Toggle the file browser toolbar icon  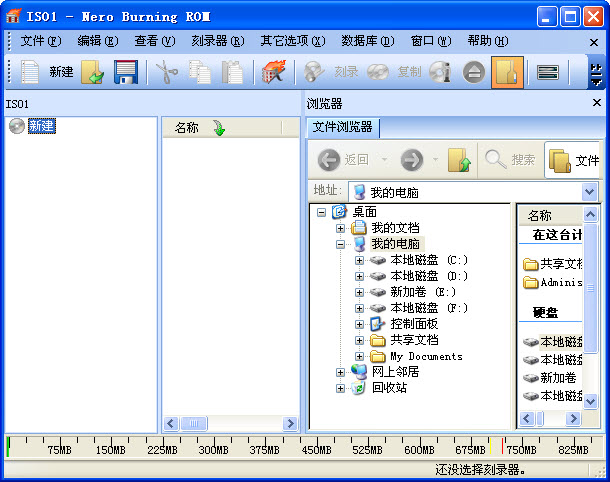[x=507, y=72]
